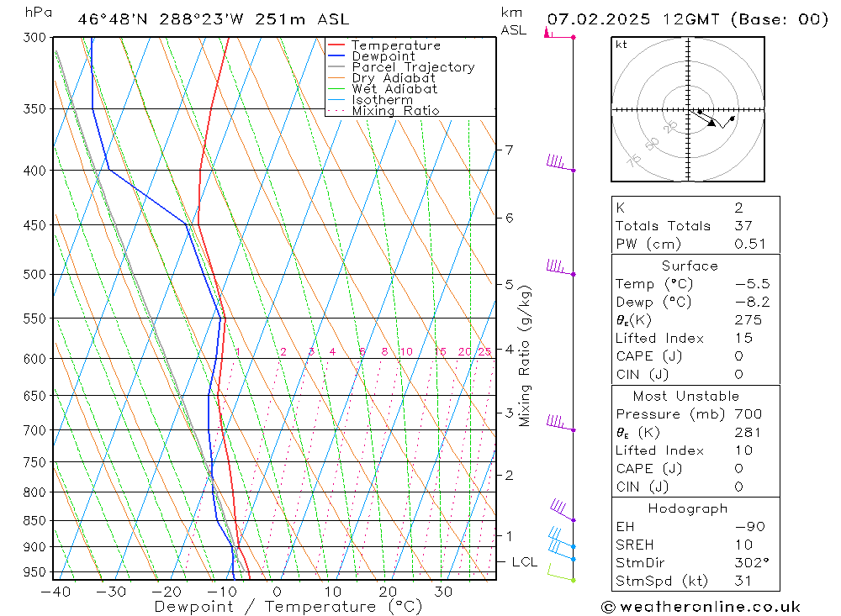841x616 pixels.
Task: Click the 500 hPa pressure label
Action: point(35,275)
